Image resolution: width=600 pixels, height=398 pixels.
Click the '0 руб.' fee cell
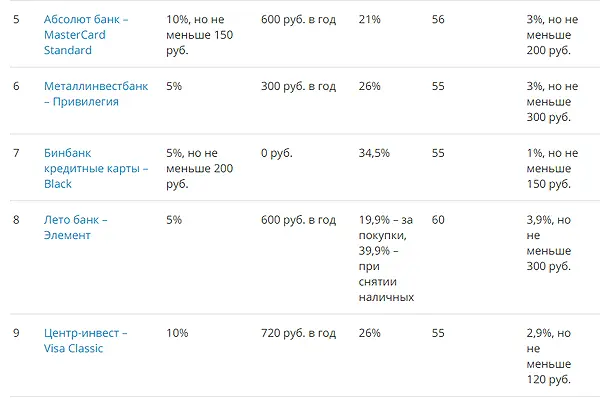[x=277, y=153]
